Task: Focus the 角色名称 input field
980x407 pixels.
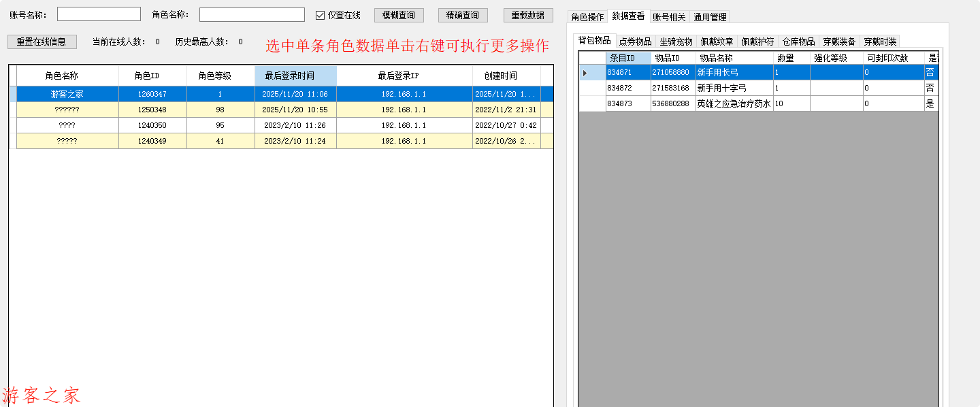Action: click(252, 14)
